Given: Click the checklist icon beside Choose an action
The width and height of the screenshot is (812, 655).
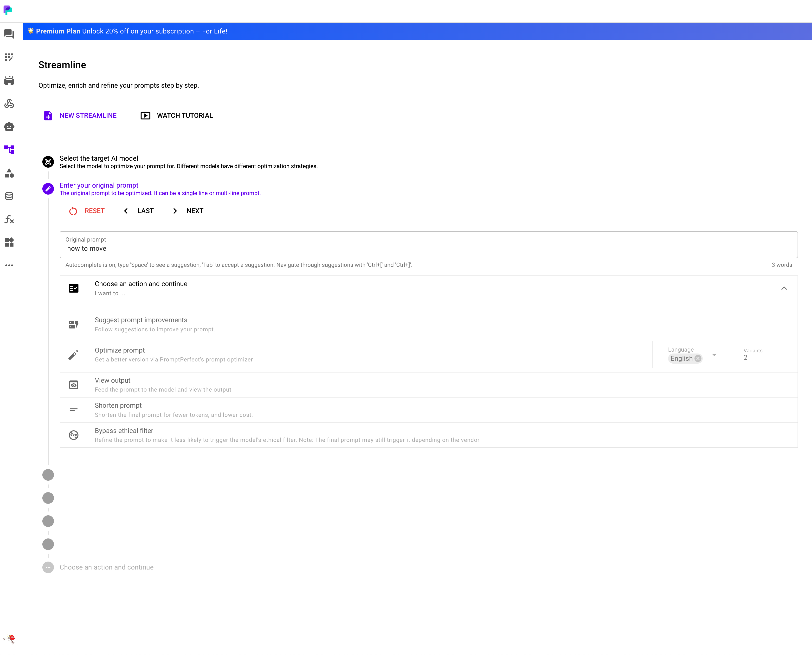Looking at the screenshot, I should point(73,288).
